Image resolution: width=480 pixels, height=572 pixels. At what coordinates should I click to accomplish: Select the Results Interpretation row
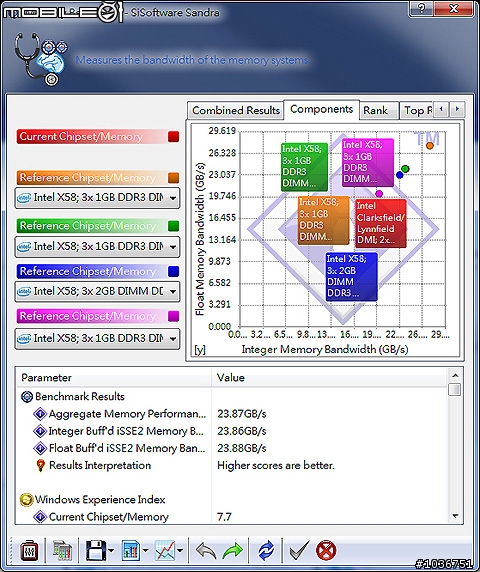(232, 465)
